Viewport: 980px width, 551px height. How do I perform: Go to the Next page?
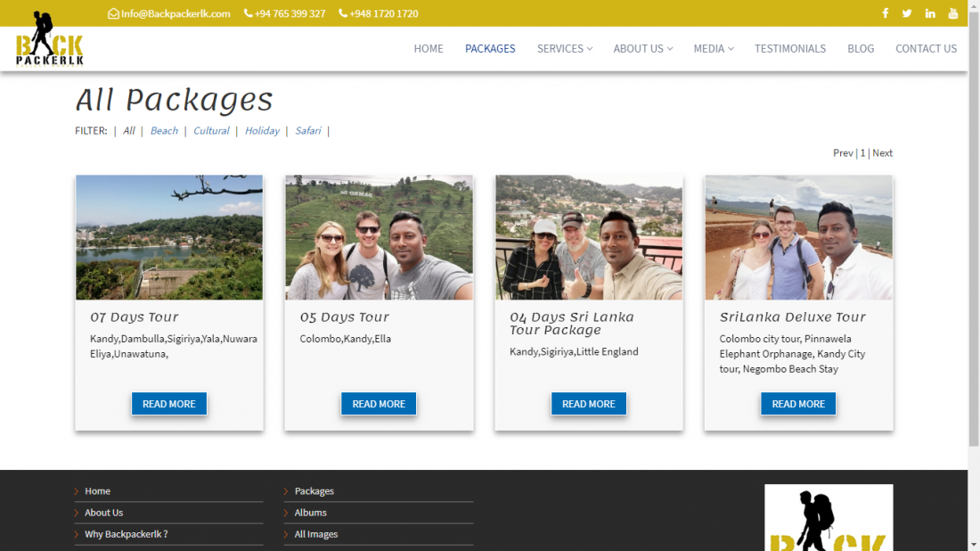883,153
